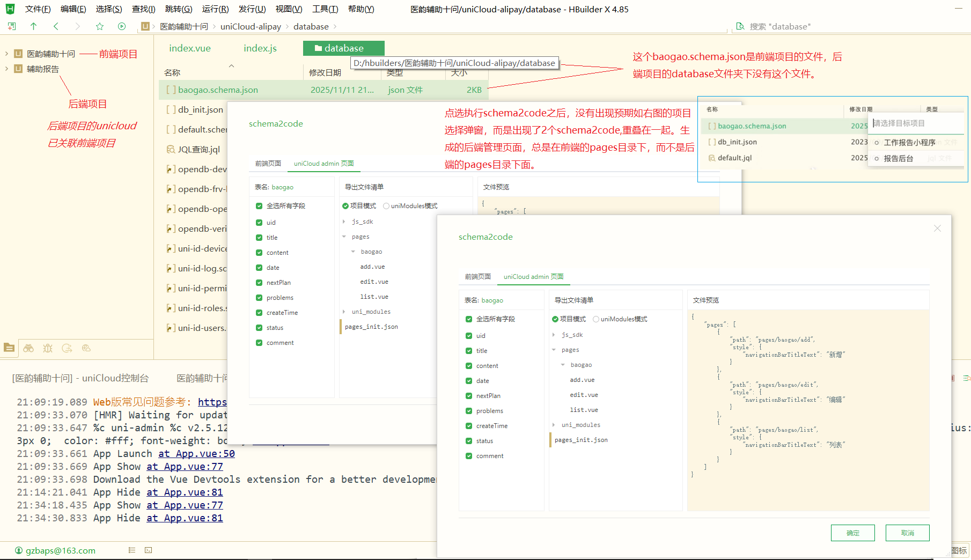This screenshot has width=971, height=560.
Task: Click the star bookmark toolbar icon
Action: [x=99, y=26]
